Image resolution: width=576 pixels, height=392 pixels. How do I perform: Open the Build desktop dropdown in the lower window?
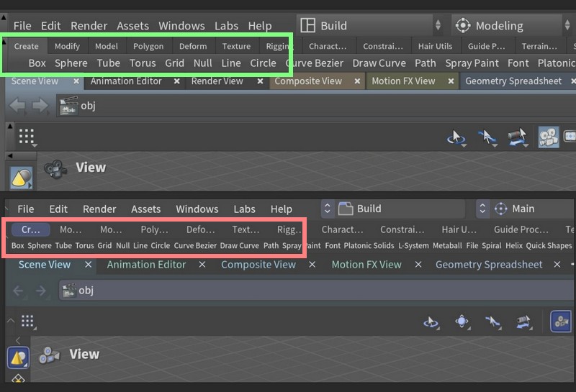click(x=328, y=209)
